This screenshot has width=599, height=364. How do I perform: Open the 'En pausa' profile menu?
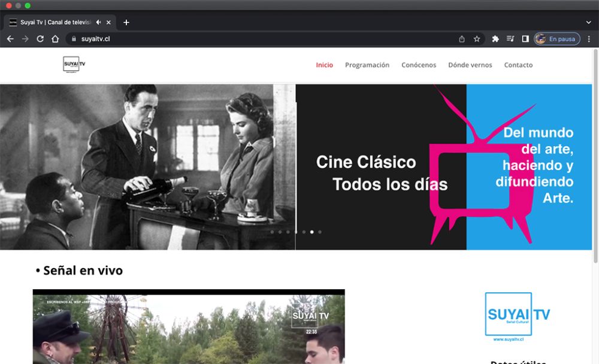tap(557, 39)
